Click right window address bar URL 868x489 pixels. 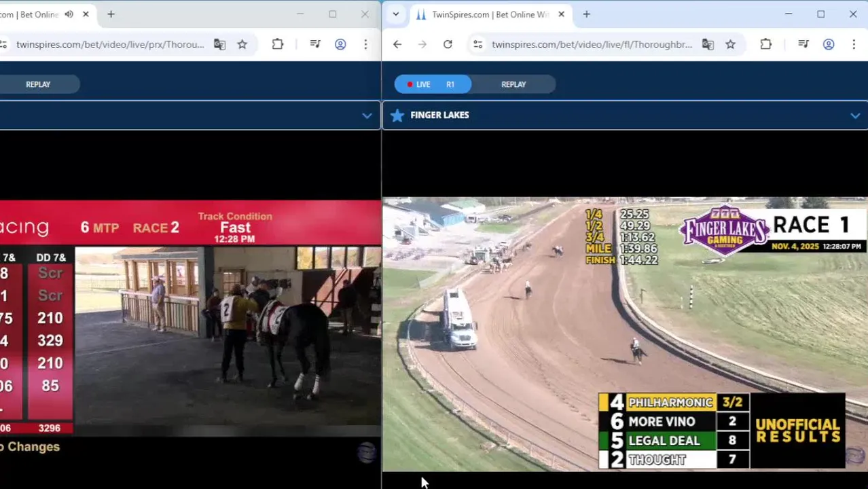click(592, 44)
